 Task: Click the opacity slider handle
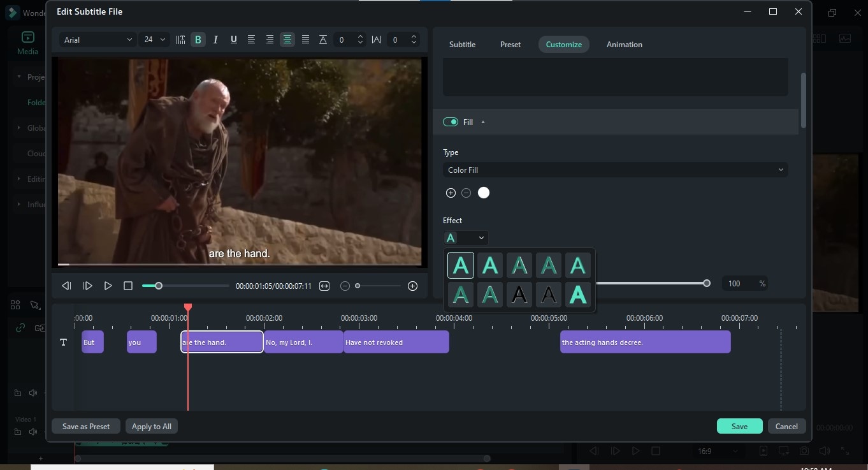point(707,283)
